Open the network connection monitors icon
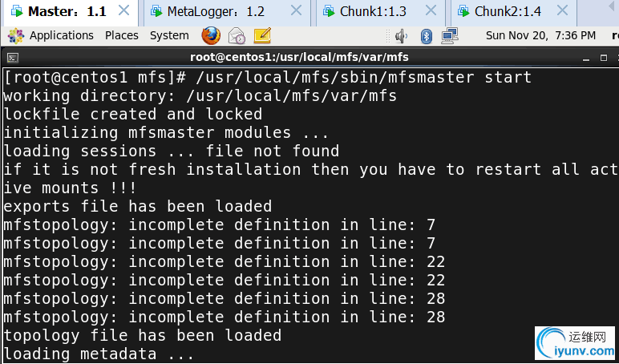The height and width of the screenshot is (364, 619). pyautogui.click(x=450, y=35)
